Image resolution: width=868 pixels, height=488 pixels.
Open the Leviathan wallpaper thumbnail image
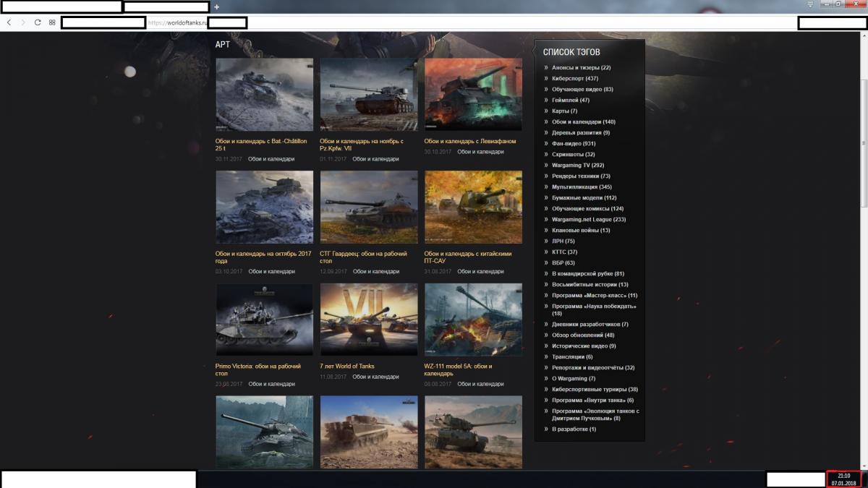tap(473, 95)
